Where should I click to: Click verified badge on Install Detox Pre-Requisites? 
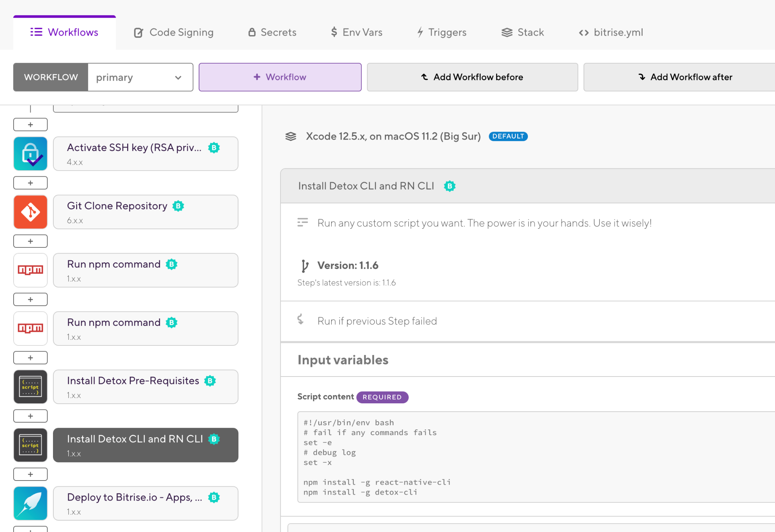coord(210,381)
